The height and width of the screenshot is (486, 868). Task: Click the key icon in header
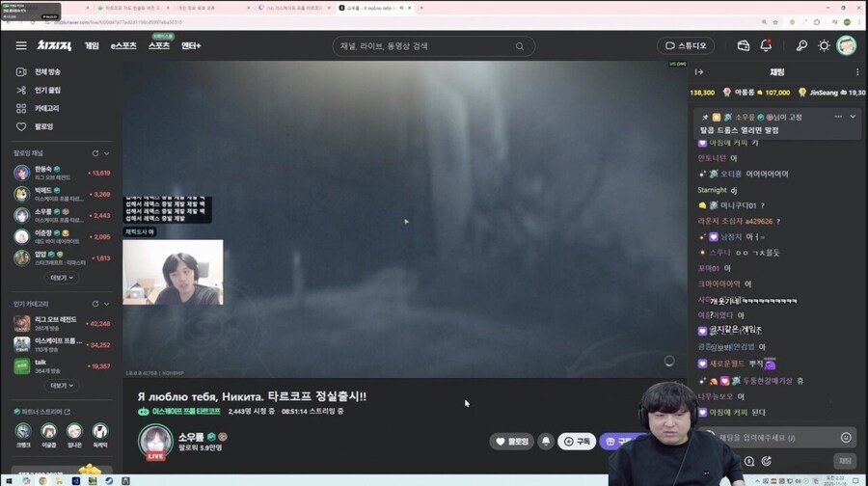pos(801,45)
